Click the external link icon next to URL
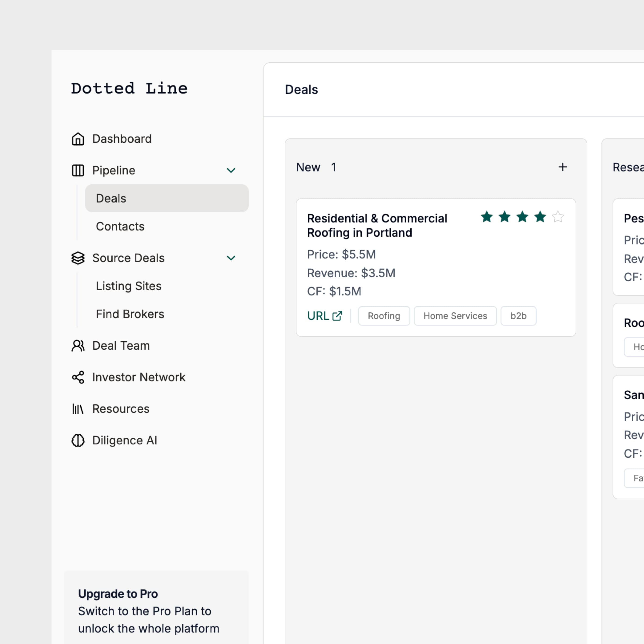 [x=337, y=316]
